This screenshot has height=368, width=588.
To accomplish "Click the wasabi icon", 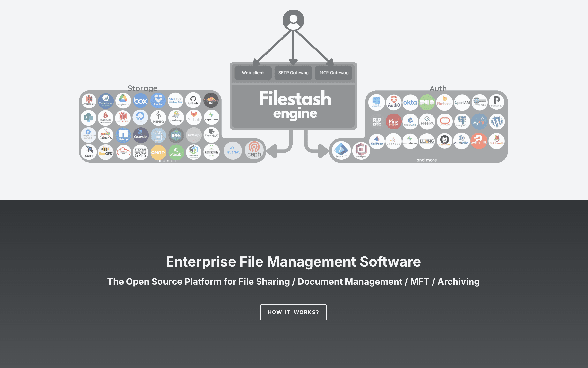I will coord(176,152).
